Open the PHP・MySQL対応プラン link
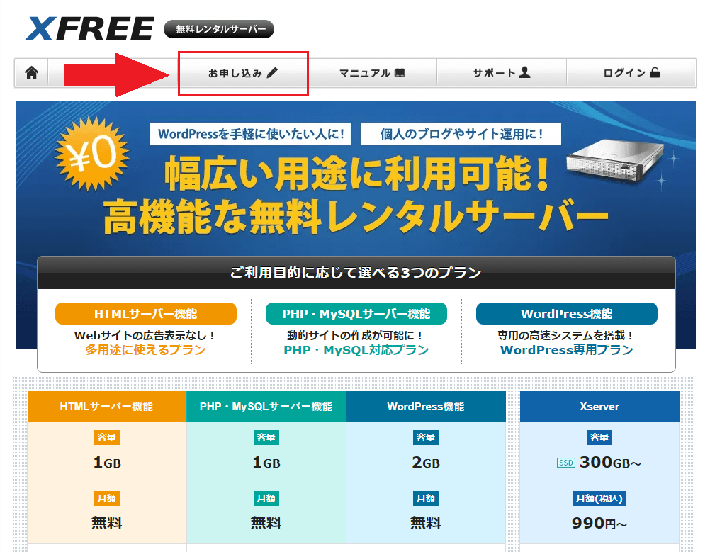Image resolution: width=710 pixels, height=552 pixels. 356,350
